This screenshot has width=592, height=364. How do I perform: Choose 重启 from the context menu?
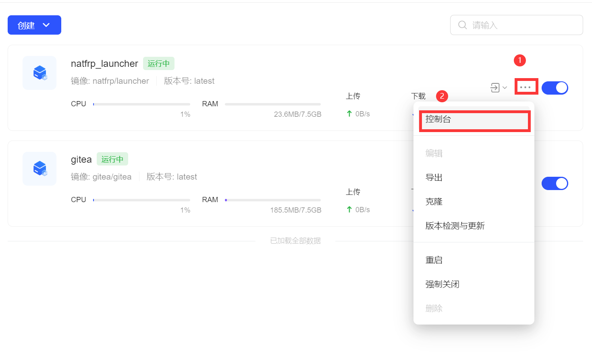(x=474, y=260)
